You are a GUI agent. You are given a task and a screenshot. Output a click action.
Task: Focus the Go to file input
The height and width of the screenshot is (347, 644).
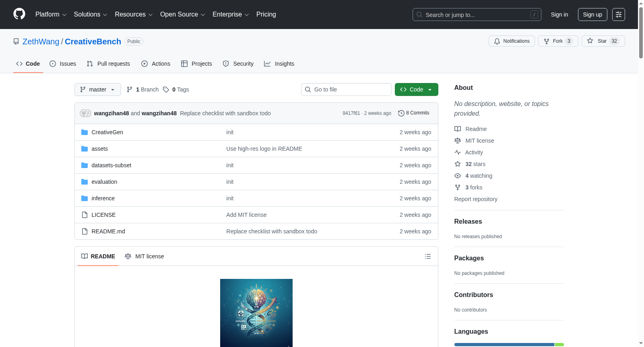point(346,89)
